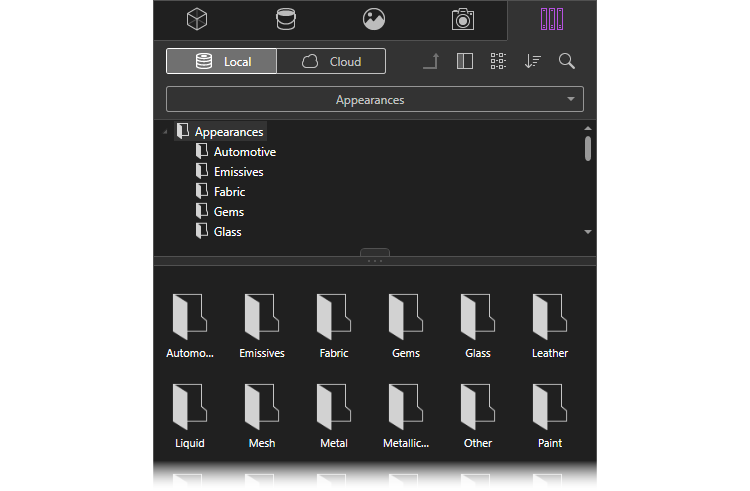
Task: Open the Cameras tab icon
Action: point(463,19)
